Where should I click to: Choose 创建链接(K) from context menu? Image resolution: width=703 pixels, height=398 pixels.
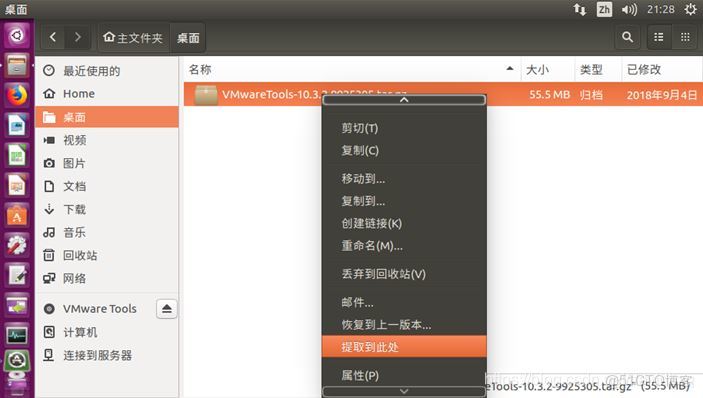pos(404,223)
